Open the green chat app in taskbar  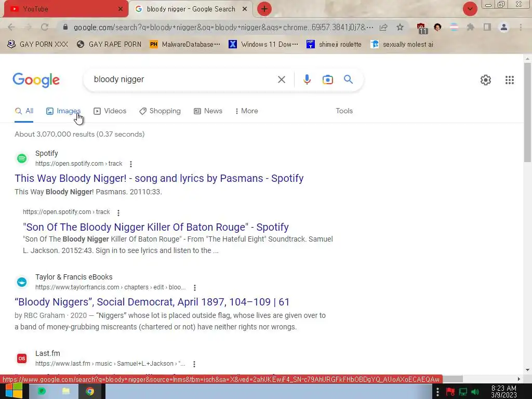click(x=42, y=392)
